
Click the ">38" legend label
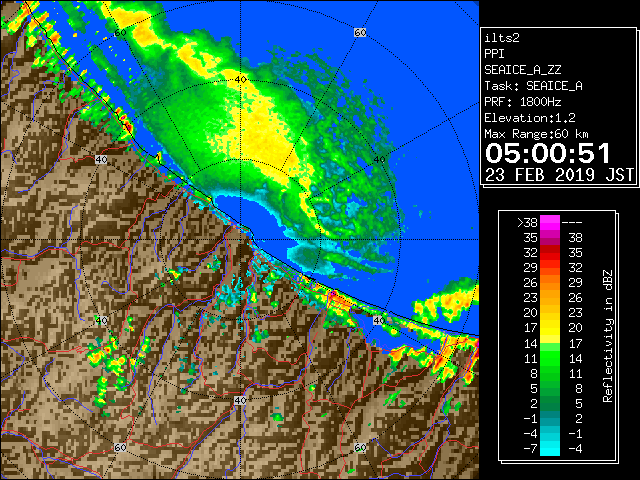coord(527,223)
